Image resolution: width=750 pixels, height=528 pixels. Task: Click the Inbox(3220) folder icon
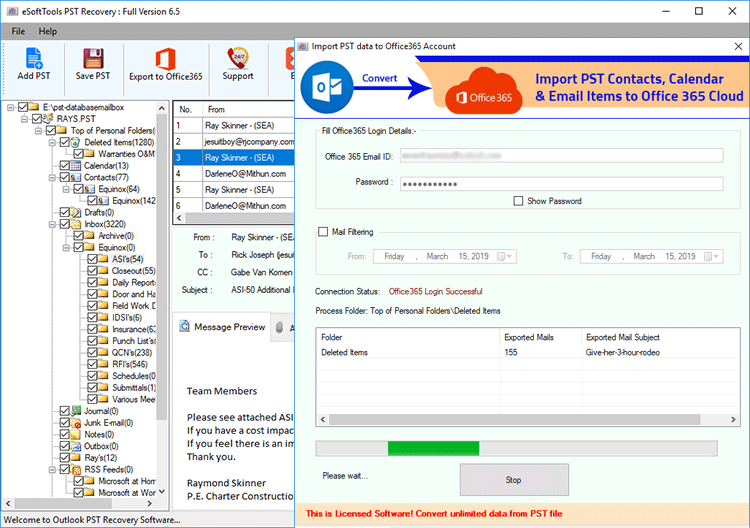click(x=76, y=224)
